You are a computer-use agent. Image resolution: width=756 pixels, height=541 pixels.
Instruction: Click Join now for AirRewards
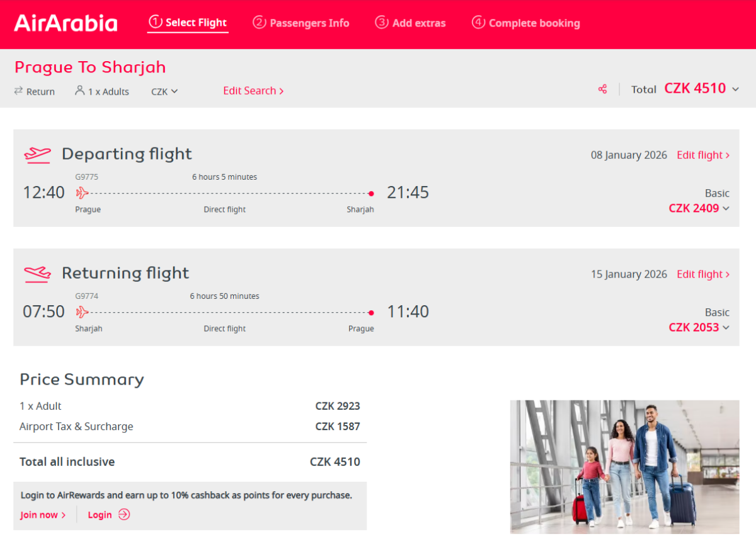click(43, 515)
